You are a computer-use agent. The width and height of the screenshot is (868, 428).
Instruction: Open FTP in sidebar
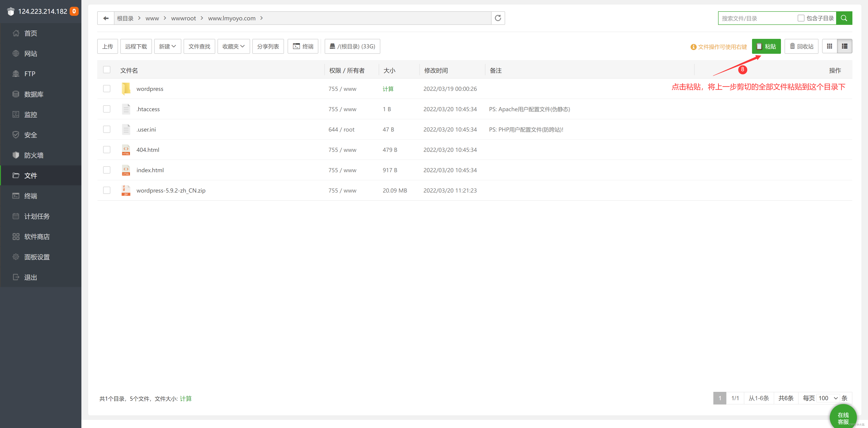click(41, 74)
